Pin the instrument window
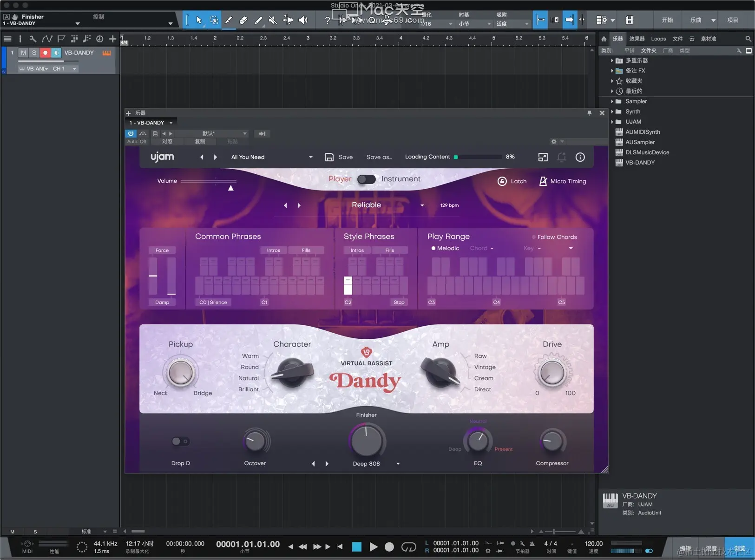 (590, 113)
